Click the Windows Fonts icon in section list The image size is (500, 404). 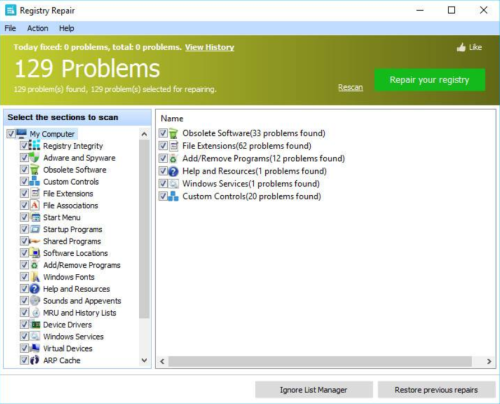click(x=35, y=277)
